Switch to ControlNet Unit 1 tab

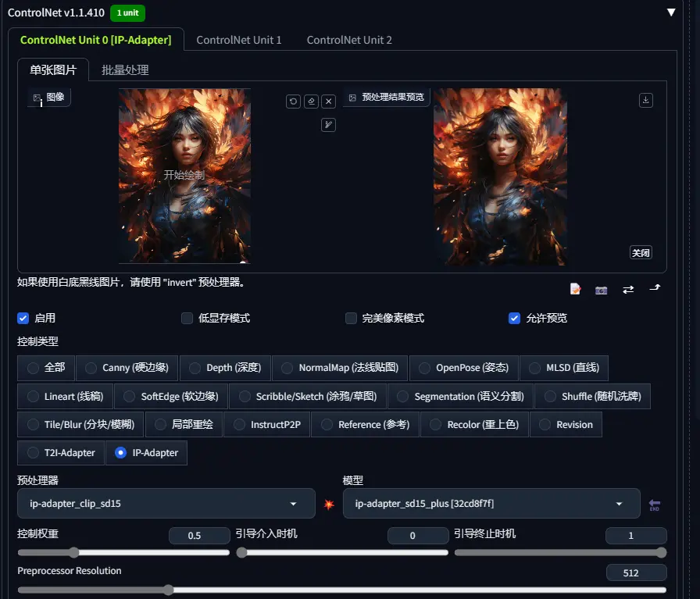click(x=239, y=40)
